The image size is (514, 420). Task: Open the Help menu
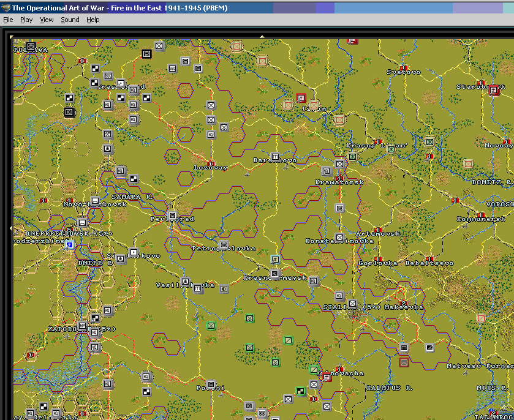pyautogui.click(x=93, y=20)
